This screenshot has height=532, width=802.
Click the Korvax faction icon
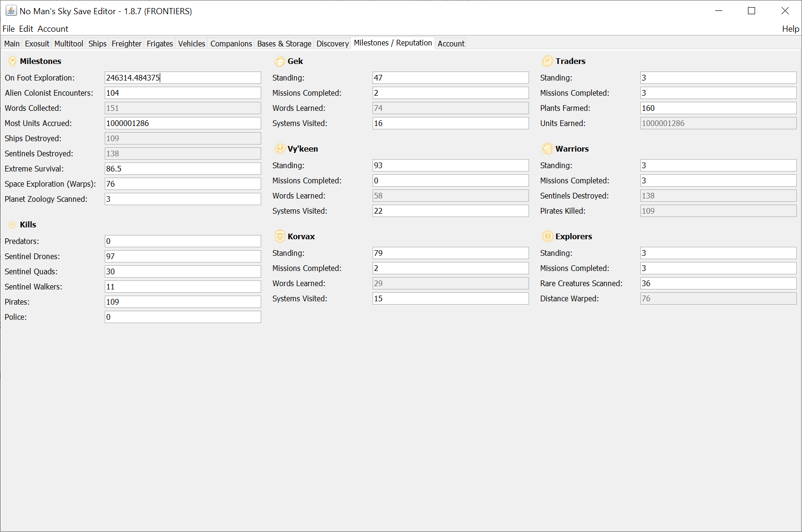[x=280, y=236]
